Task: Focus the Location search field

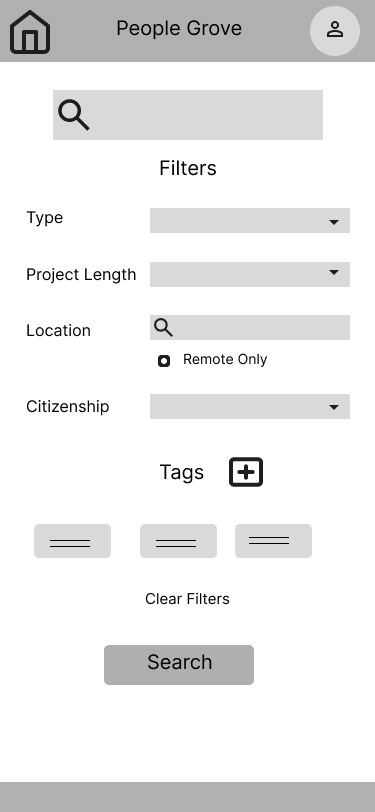Action: click(250, 327)
